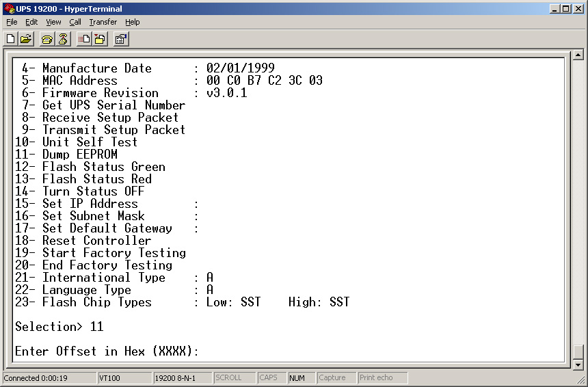
Task: Click '20- End Factory Testing'
Action: click(x=94, y=265)
